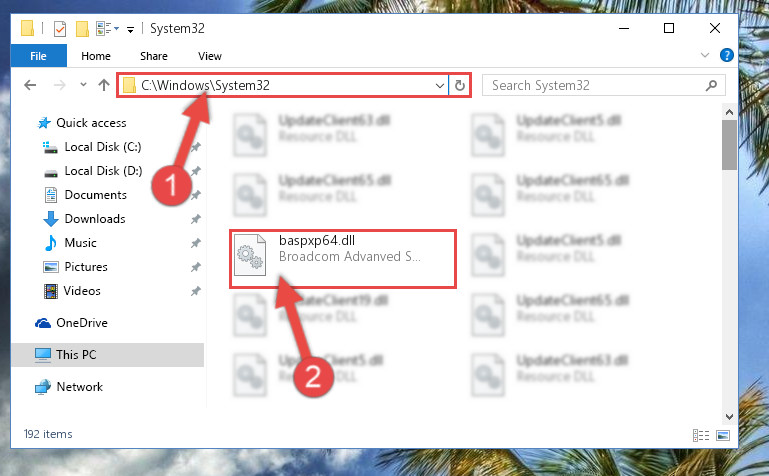
Task: Open the recent locations dropdown arrow
Action: pos(83,85)
